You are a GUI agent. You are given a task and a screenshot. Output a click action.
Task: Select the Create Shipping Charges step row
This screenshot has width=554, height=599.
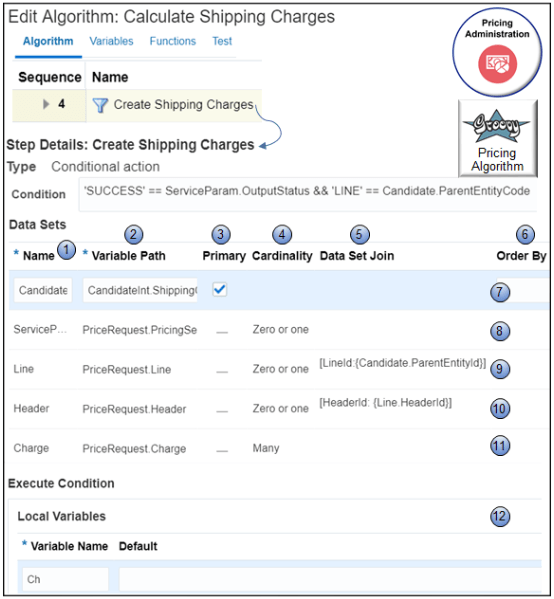pos(137,105)
